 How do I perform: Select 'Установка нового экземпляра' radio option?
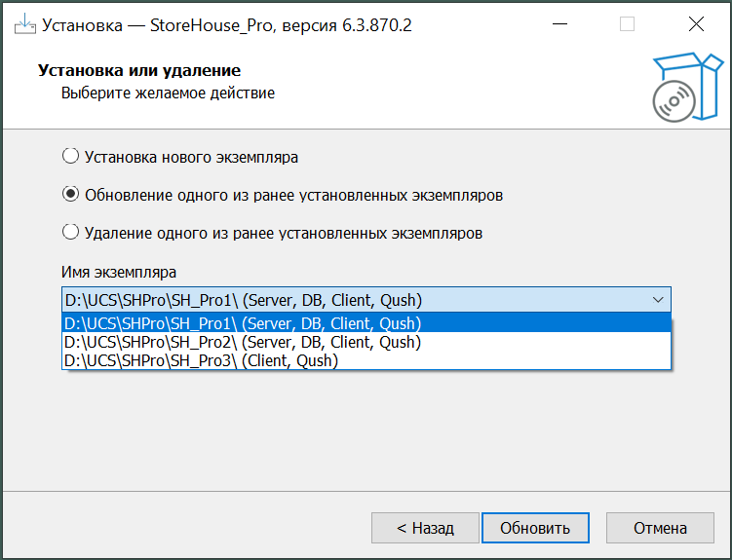tap(70, 156)
